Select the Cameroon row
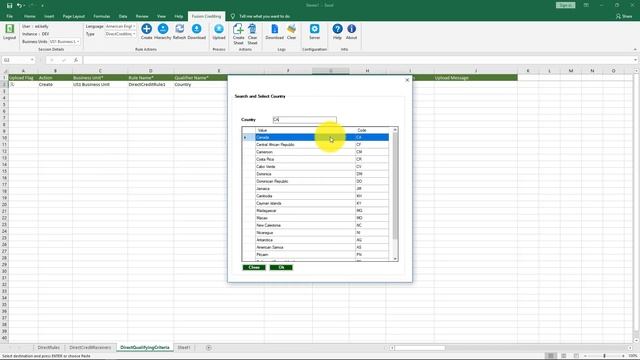The width and height of the screenshot is (640, 360). 316,152
